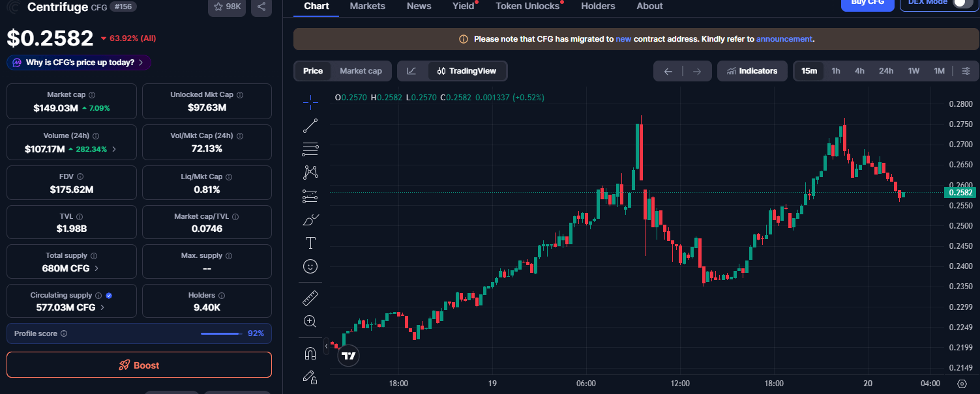
Task: Show Volume (24h) info icon
Action: pos(95,136)
